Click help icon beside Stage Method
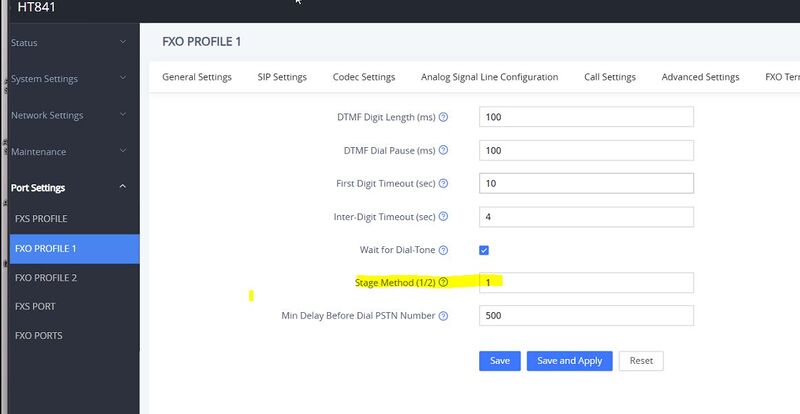This screenshot has width=800, height=414. 443,282
